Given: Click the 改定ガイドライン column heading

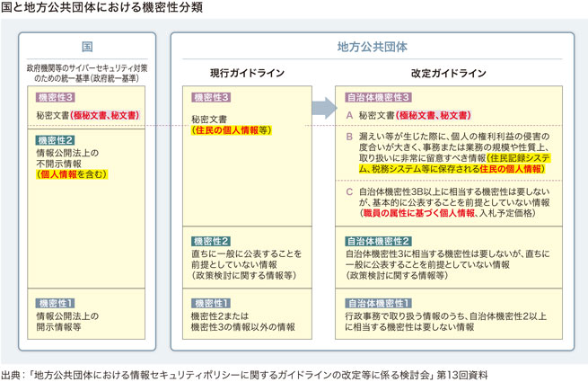Looking at the screenshot, I should [x=449, y=73].
